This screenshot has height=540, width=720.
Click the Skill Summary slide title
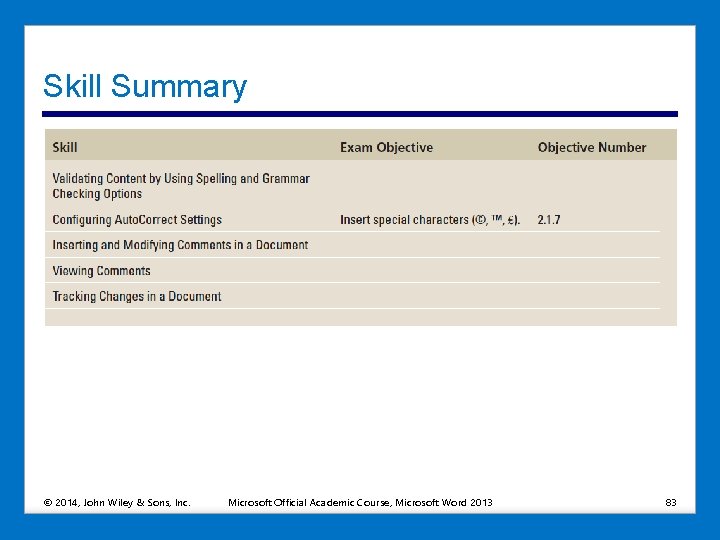145,86
